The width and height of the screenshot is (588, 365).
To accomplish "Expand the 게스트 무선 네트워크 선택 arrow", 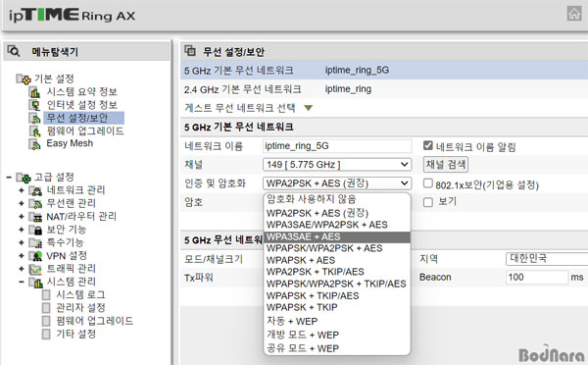I will point(309,108).
